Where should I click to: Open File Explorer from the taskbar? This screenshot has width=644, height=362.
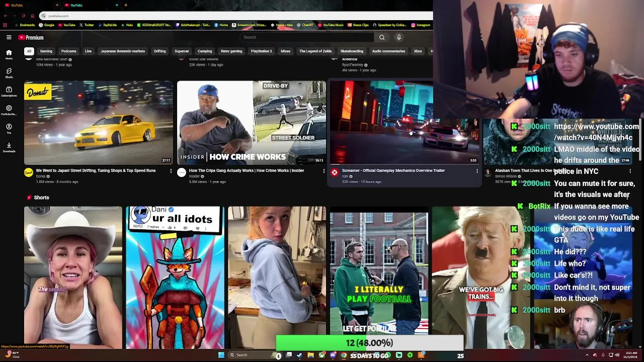pyautogui.click(x=311, y=355)
